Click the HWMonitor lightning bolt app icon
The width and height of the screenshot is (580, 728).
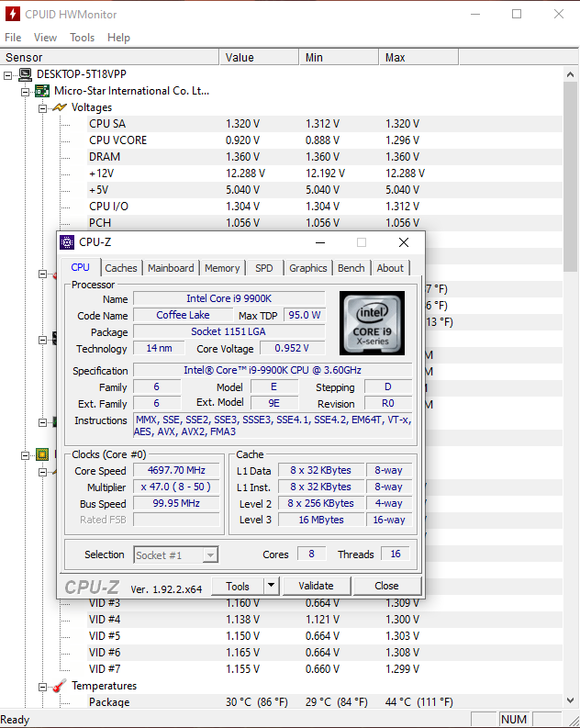pos(12,14)
